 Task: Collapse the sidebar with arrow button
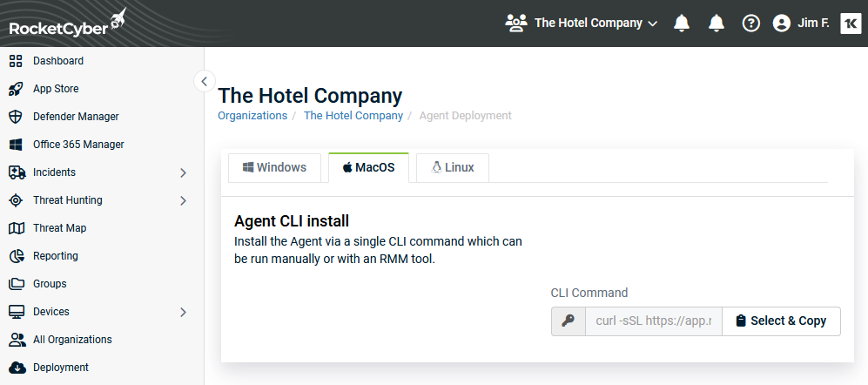(x=204, y=81)
